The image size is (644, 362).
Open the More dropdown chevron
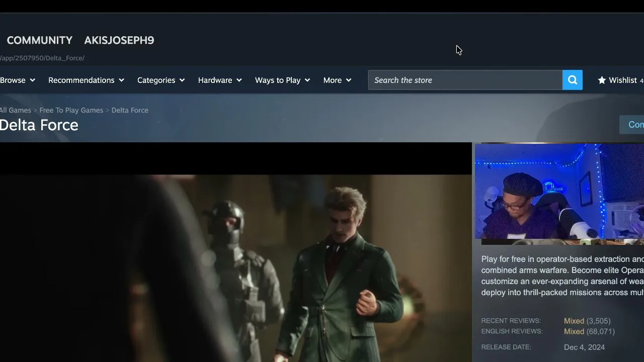[x=349, y=80]
